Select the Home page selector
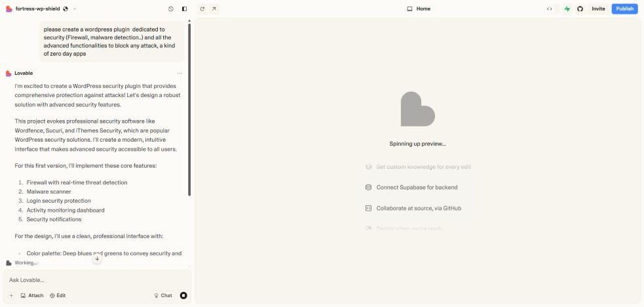644x307 pixels. click(419, 9)
